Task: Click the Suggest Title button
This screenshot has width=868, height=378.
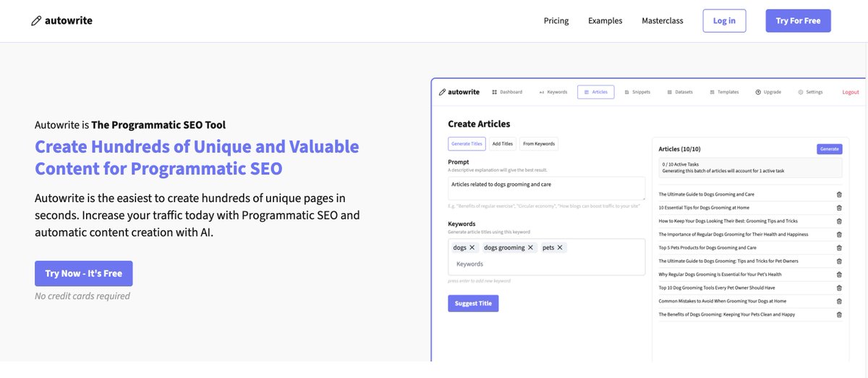Action: (473, 303)
